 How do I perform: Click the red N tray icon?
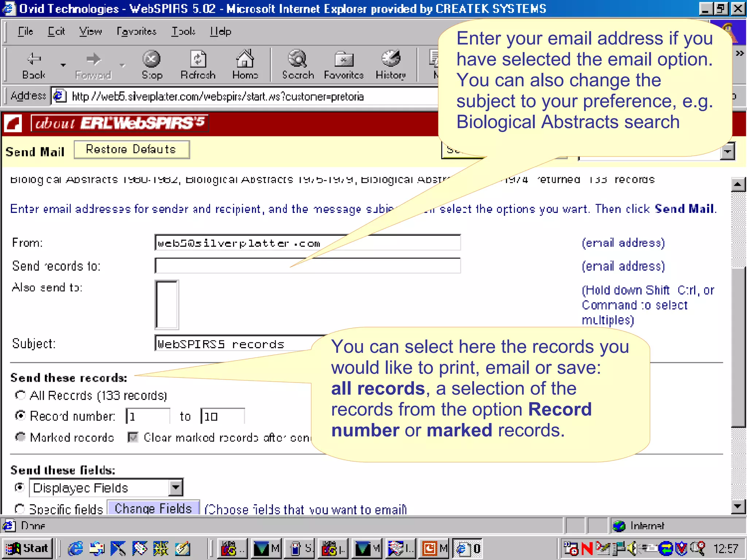[x=587, y=548]
